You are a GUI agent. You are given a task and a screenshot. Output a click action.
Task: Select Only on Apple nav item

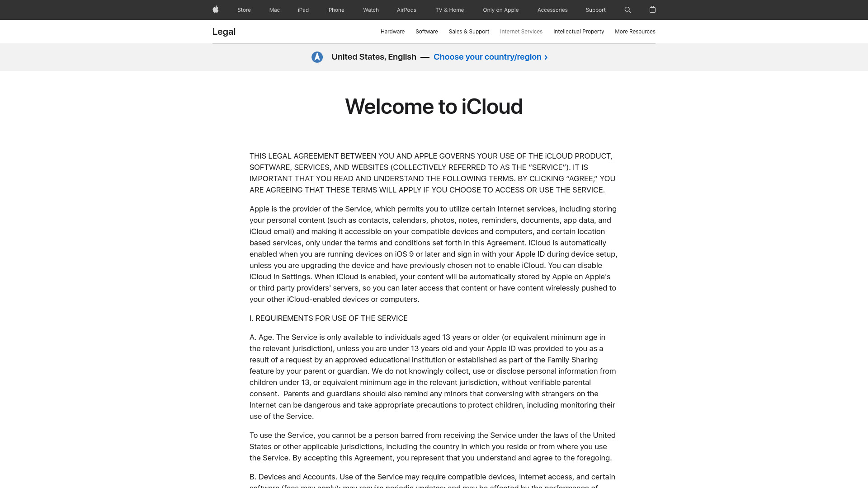(x=501, y=10)
